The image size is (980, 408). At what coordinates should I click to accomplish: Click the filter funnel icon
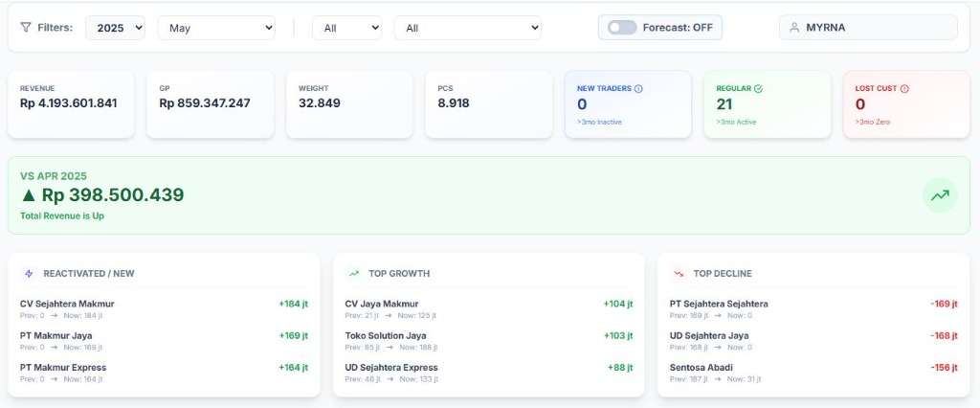click(x=25, y=28)
